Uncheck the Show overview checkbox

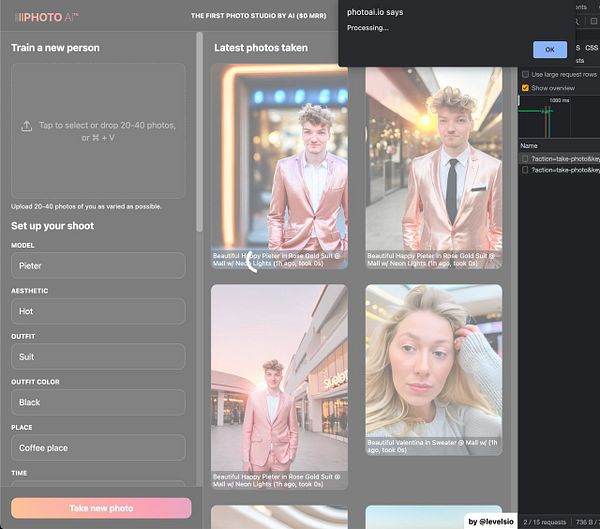[525, 88]
